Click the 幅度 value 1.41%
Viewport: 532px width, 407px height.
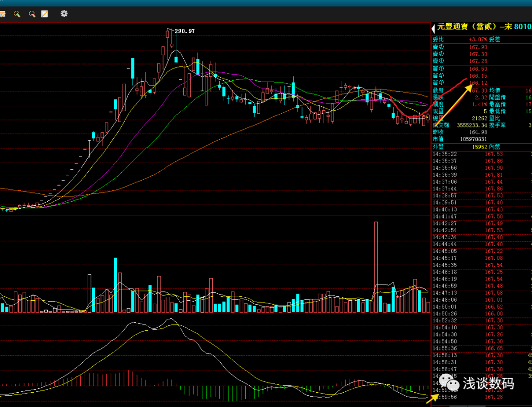pos(479,104)
